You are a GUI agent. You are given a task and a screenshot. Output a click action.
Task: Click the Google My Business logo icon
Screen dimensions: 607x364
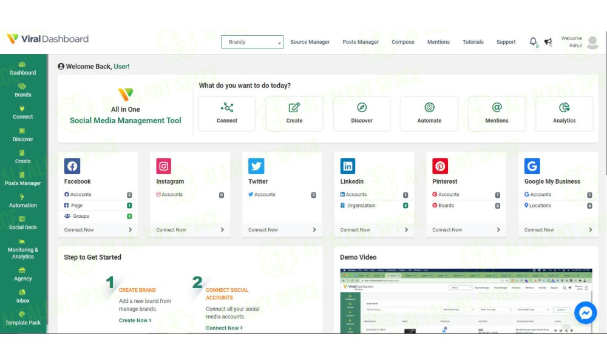[532, 166]
